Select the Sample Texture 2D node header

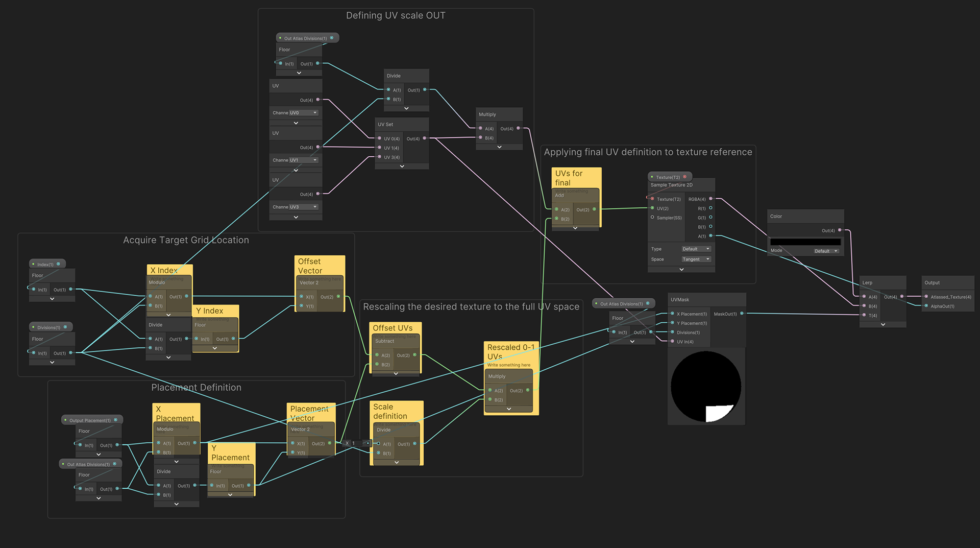coord(681,185)
